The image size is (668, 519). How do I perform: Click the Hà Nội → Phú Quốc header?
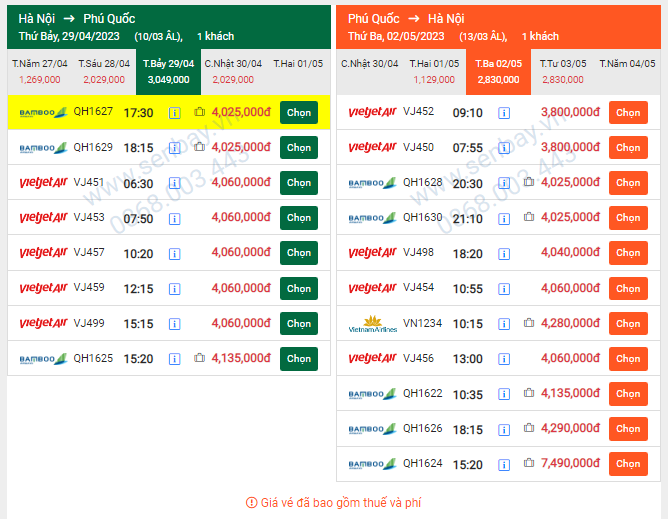pyautogui.click(x=169, y=27)
